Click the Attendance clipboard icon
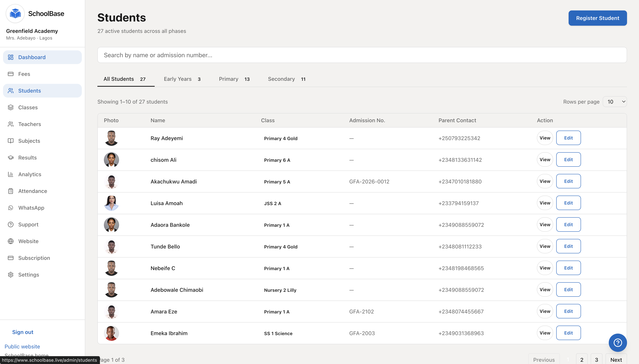This screenshot has width=639, height=364. 10,191
